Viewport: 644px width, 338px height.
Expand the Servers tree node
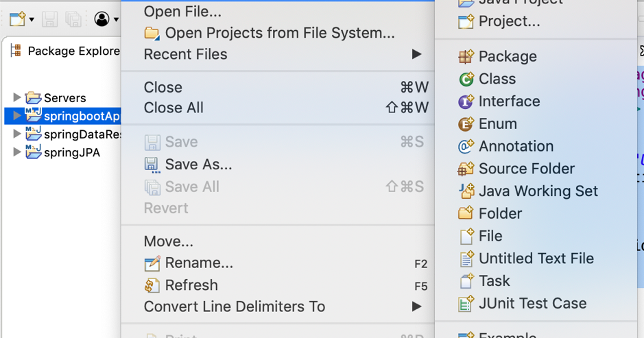17,98
